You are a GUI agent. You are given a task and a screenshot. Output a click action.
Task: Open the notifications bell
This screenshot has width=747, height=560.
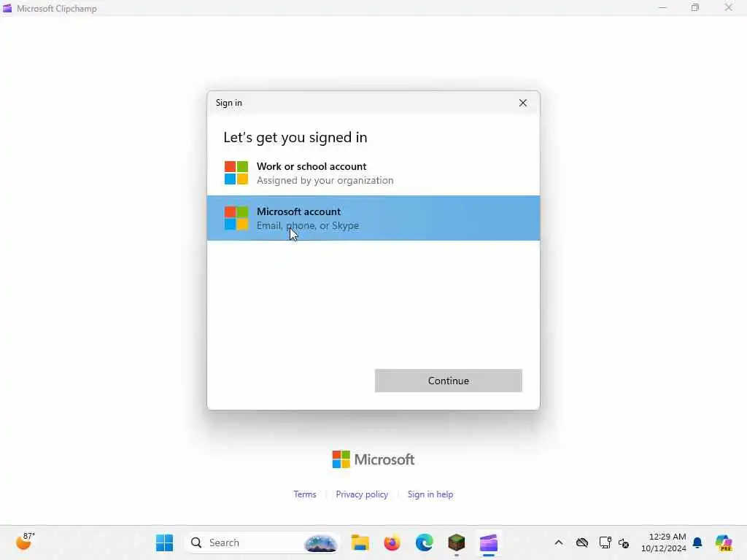[697, 542]
